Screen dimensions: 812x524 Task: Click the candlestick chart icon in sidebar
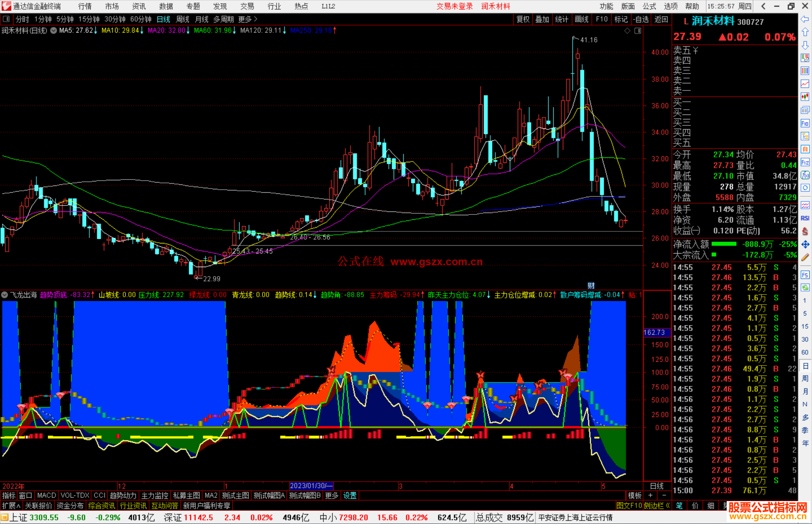pyautogui.click(x=805, y=97)
